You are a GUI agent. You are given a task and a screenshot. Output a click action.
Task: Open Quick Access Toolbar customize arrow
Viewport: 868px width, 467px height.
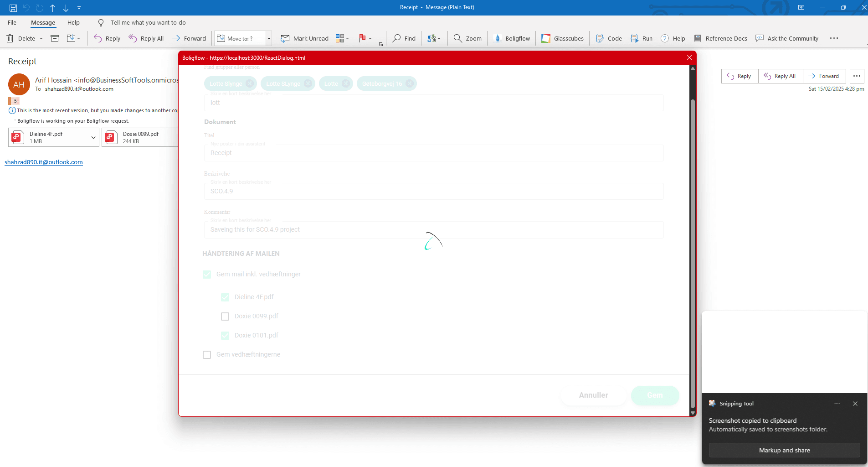tap(79, 8)
